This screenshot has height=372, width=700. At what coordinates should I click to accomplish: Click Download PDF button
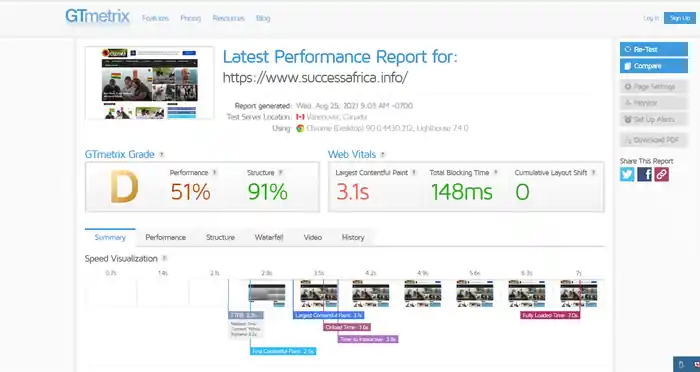click(654, 140)
